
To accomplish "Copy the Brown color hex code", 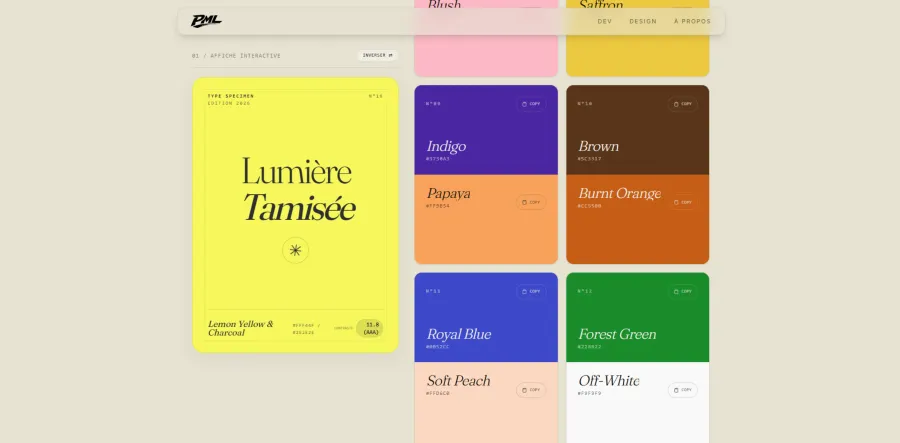I will point(682,104).
